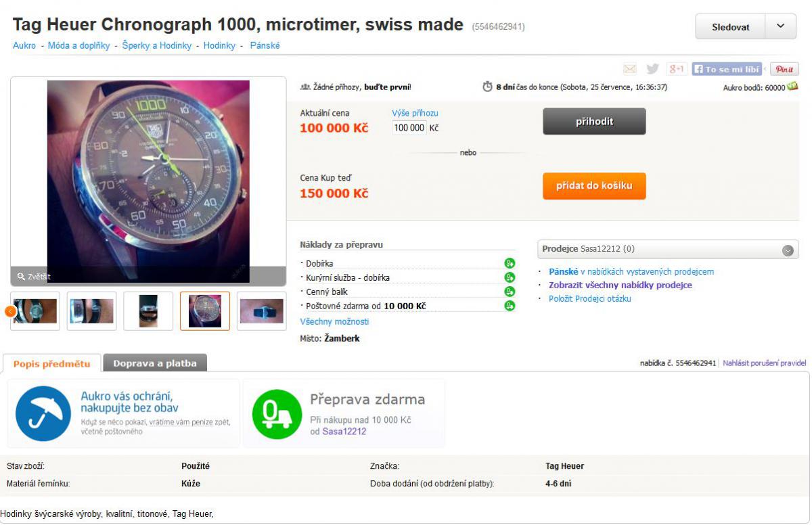
Task: Click the green delivery icon beside Dobírka
Action: [510, 263]
